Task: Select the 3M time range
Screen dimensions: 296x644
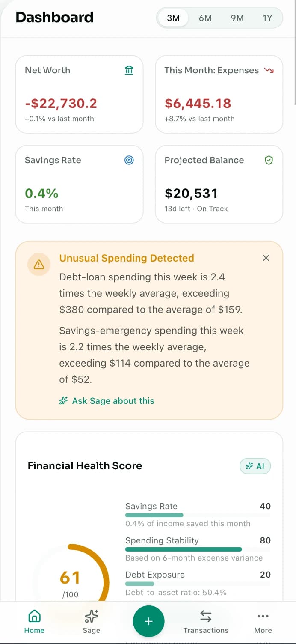Action: [x=173, y=18]
